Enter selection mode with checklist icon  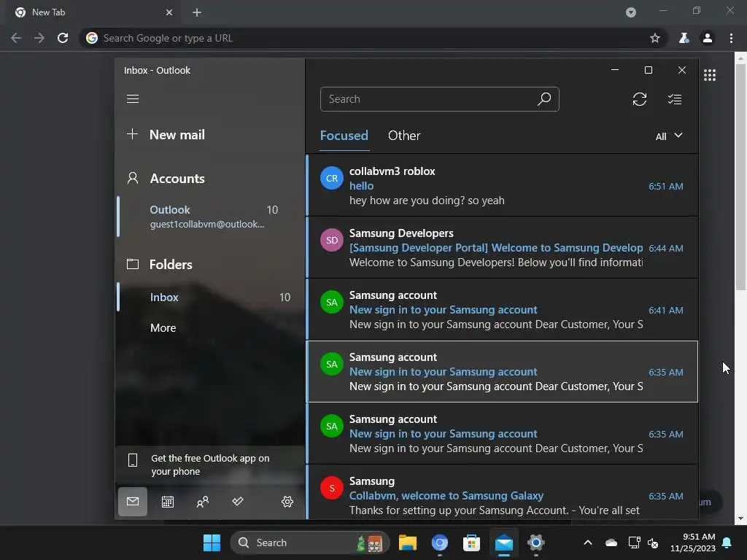(x=675, y=99)
